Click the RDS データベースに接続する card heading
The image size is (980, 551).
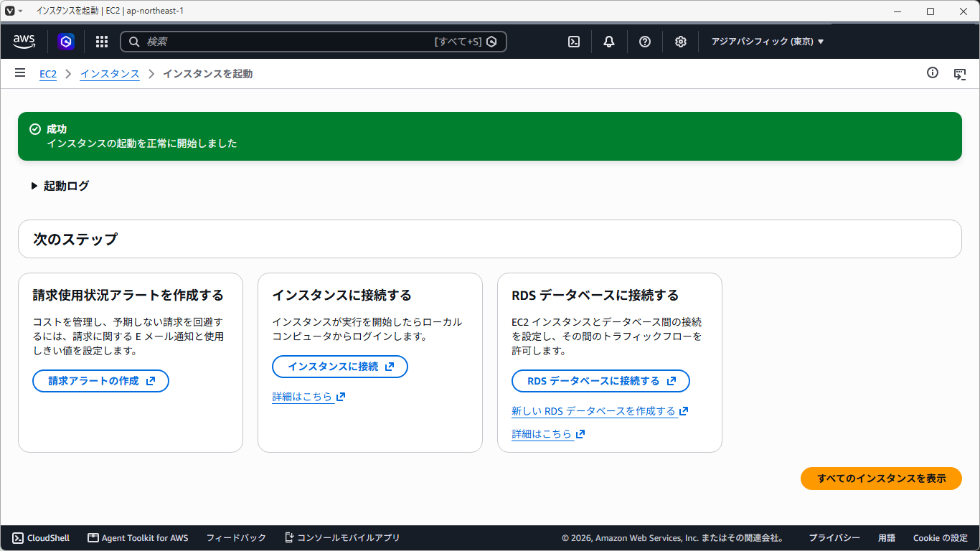(595, 296)
